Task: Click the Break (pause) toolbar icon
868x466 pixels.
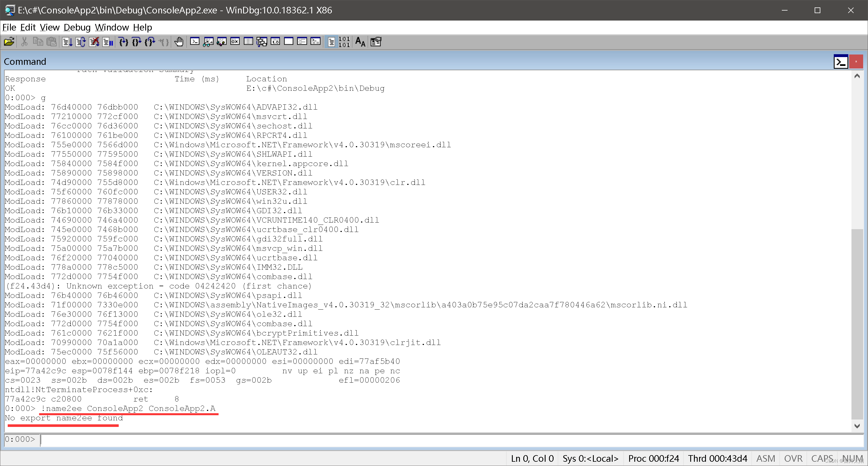Action: (x=108, y=42)
